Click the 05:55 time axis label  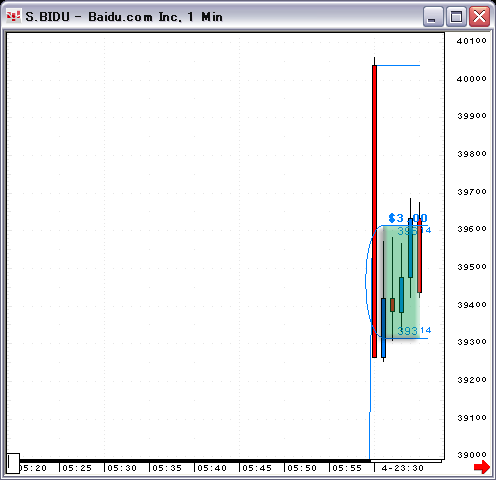pos(347,468)
